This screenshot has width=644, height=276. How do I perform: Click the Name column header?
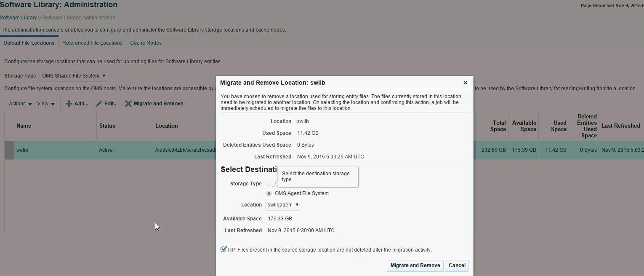tap(24, 126)
